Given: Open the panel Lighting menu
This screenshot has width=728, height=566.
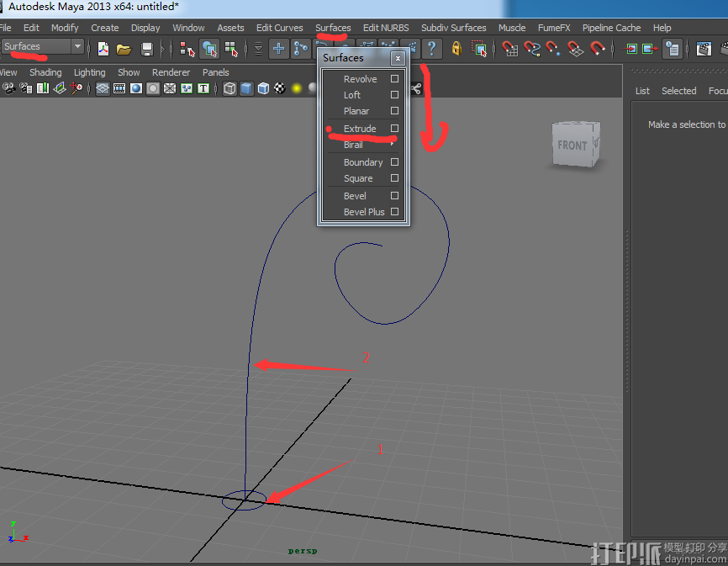Looking at the screenshot, I should [90, 72].
